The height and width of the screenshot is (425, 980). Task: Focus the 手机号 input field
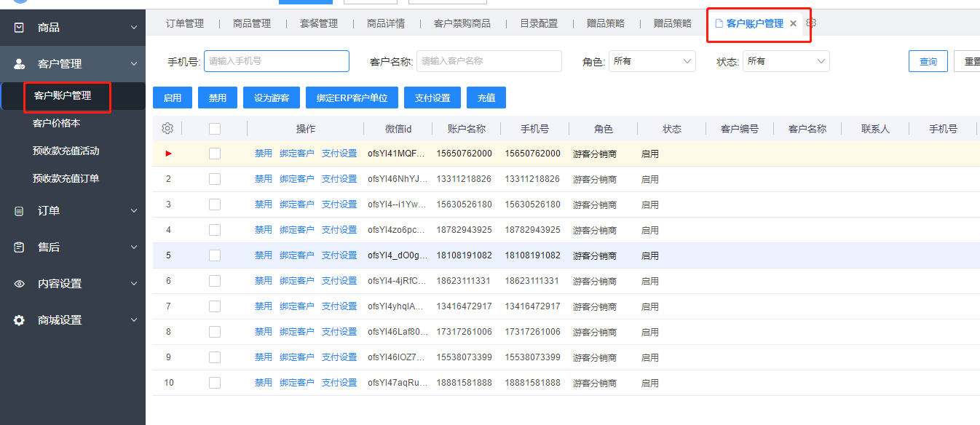pyautogui.click(x=276, y=61)
